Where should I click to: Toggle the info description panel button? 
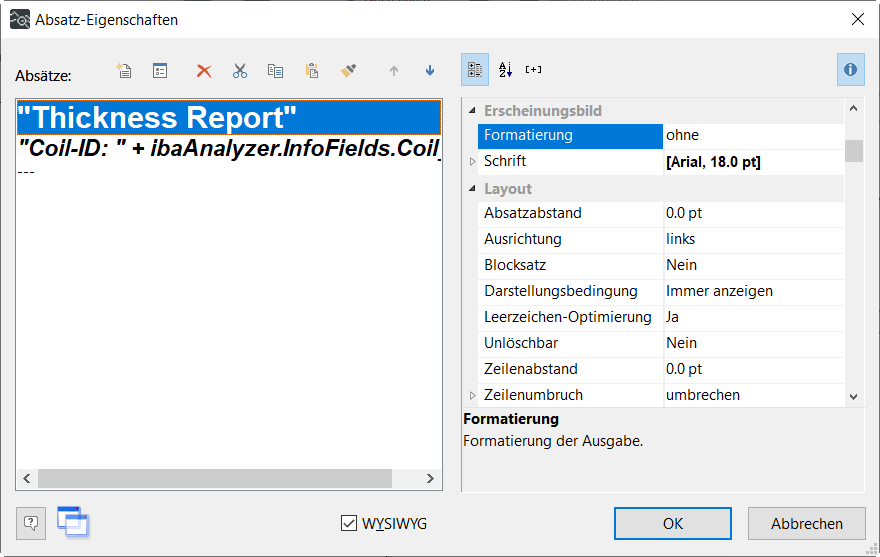coord(850,69)
